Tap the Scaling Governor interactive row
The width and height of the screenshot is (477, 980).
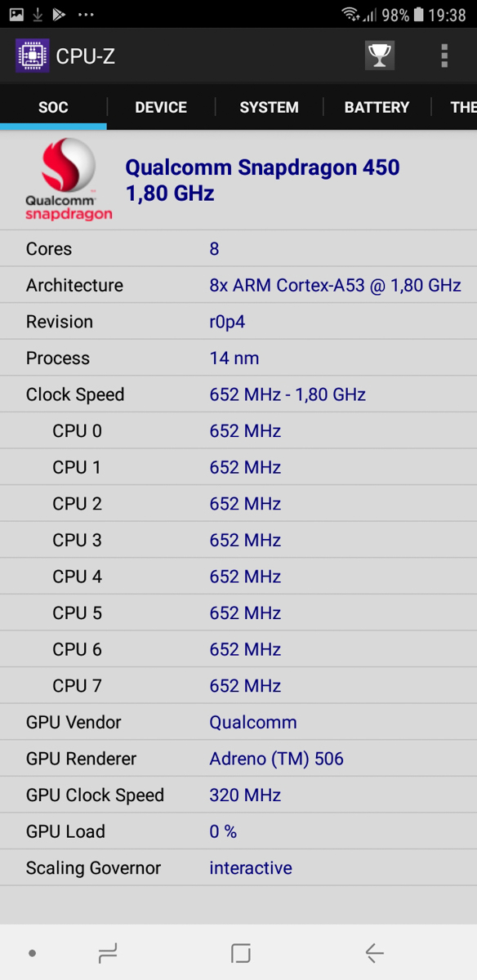(x=238, y=868)
